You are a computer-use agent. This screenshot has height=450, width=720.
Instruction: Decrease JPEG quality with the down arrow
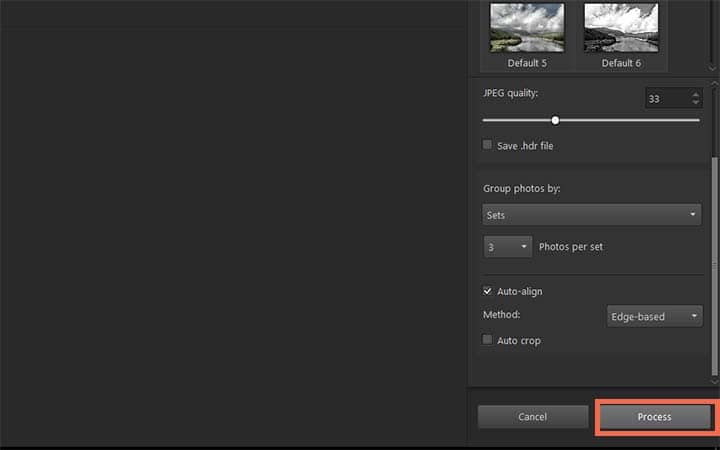(x=696, y=102)
